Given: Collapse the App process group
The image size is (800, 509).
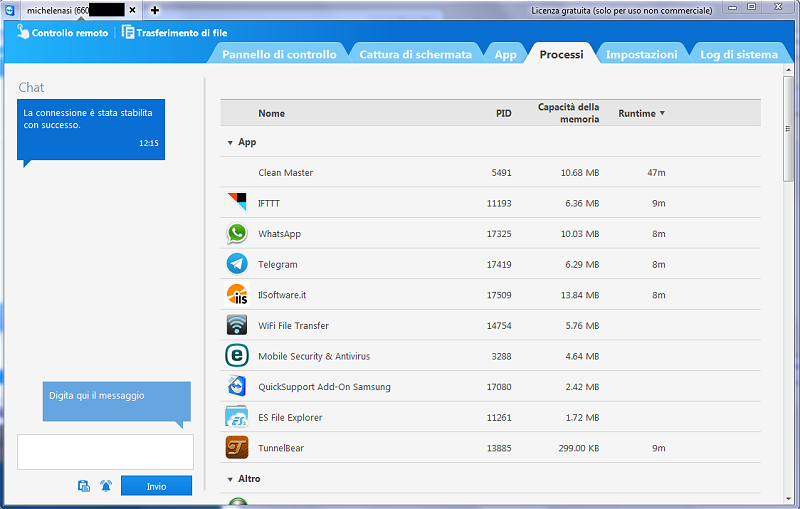Looking at the screenshot, I should point(230,143).
